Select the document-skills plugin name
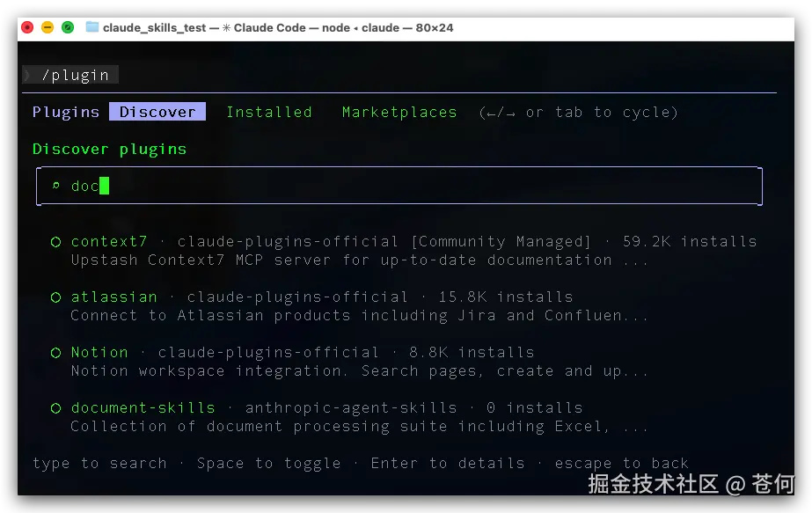The width and height of the screenshot is (812, 513). pyautogui.click(x=143, y=407)
